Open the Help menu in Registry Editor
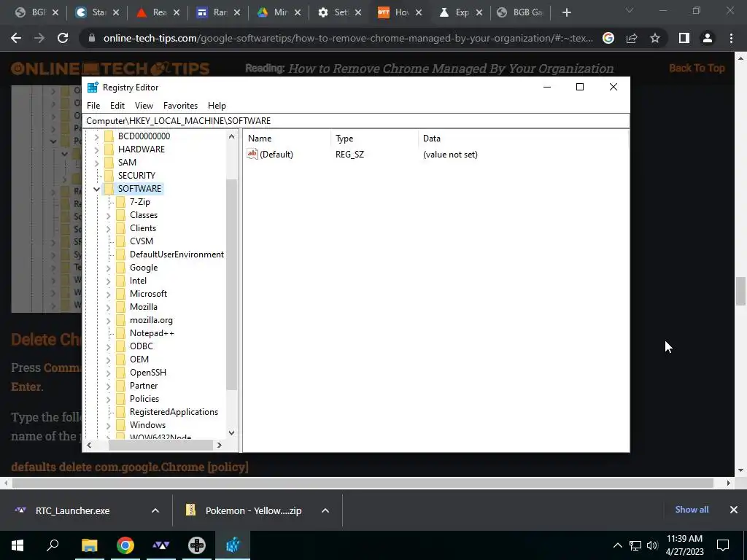Viewport: 747px width, 560px height. (217, 106)
